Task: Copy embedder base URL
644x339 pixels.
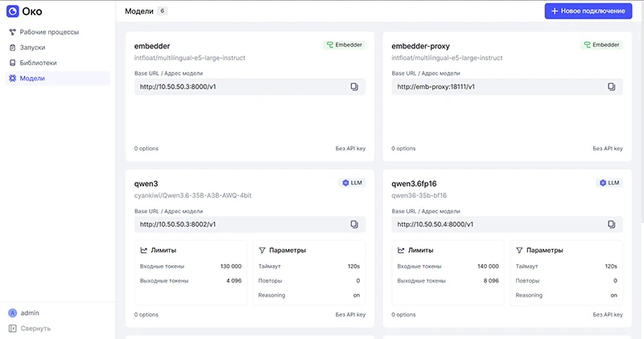Action: pos(354,87)
